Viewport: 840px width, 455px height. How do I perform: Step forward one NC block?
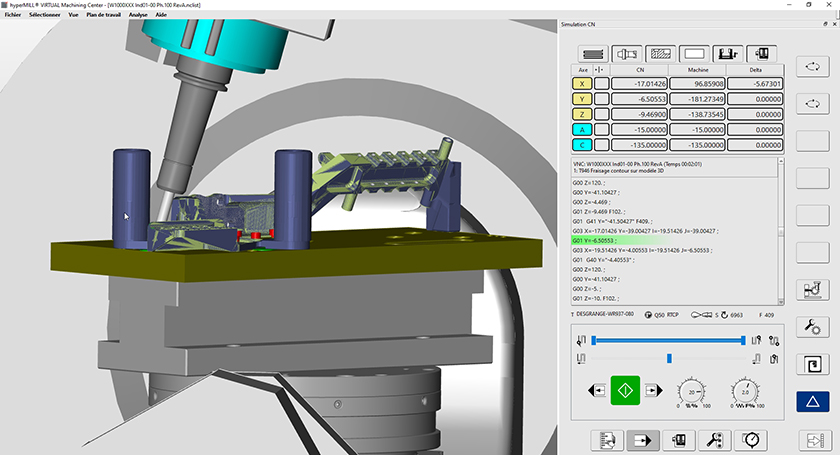[652, 390]
